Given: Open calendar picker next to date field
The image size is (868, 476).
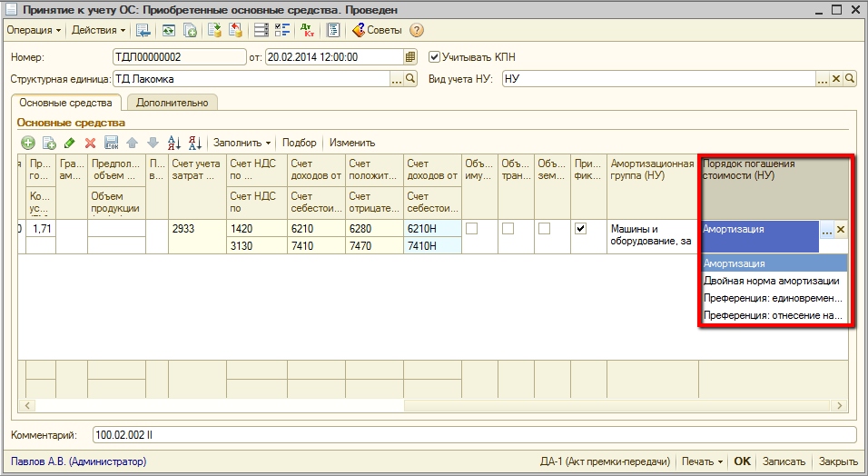Looking at the screenshot, I should coord(410,56).
